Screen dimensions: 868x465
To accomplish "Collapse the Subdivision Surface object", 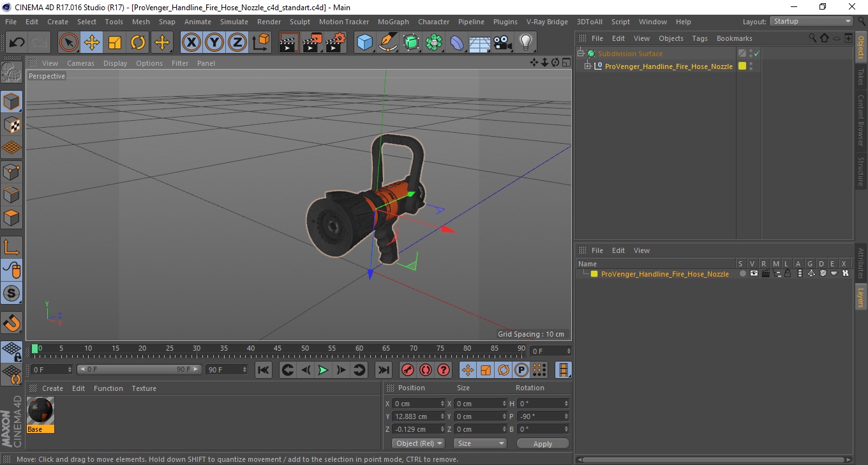I will click(x=580, y=54).
